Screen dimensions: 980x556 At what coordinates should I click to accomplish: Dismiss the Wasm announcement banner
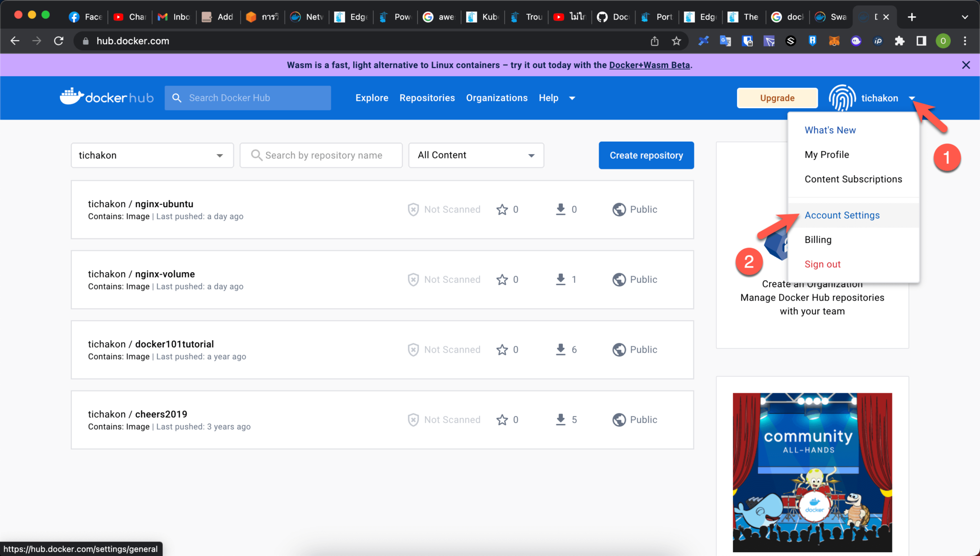(x=966, y=65)
